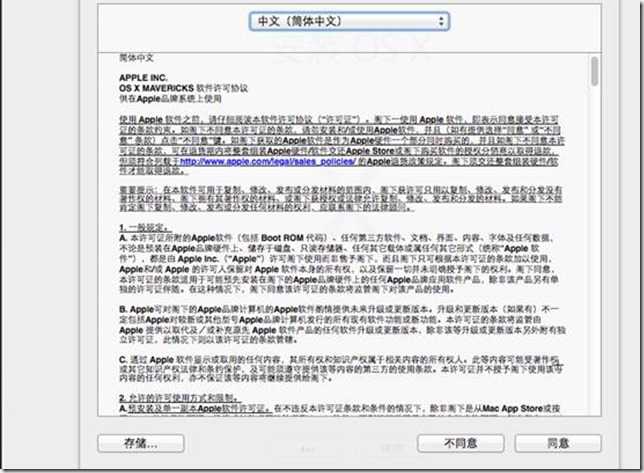The width and height of the screenshot is (644, 473).
Task: Click the APPLE INC. heading text
Action: [x=143, y=78]
